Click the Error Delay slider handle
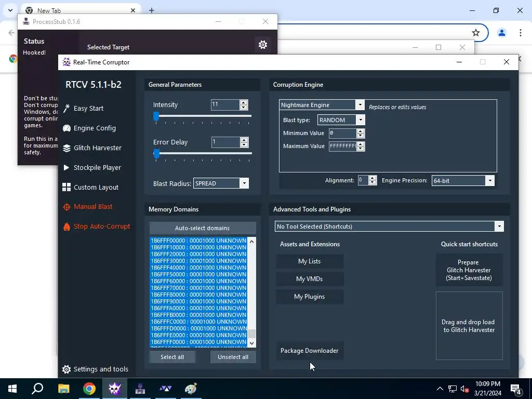 pyautogui.click(x=156, y=154)
